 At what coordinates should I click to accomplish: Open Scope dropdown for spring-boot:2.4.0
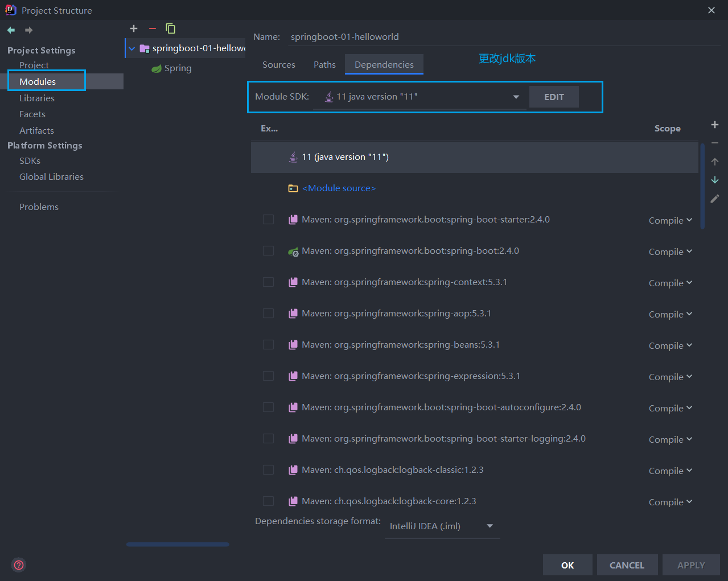671,252
